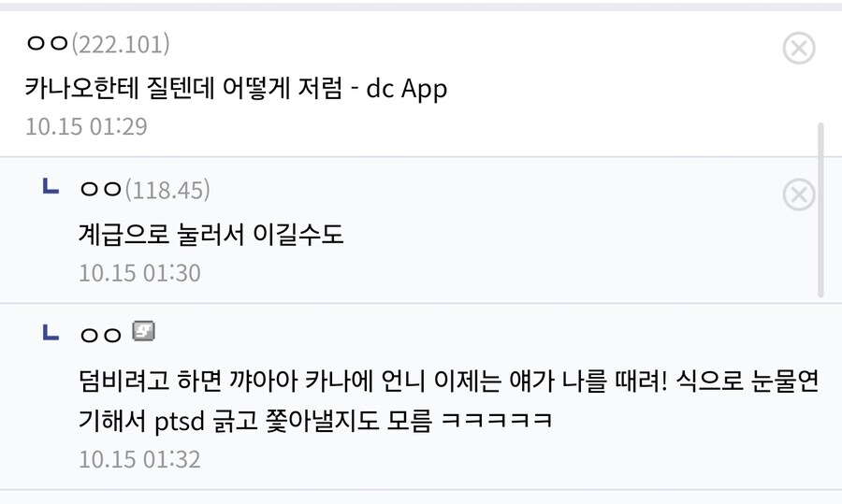842x504 pixels.
Task: Tap the ㅇㅇ nickname on the 01:32 reply
Action: [100, 335]
